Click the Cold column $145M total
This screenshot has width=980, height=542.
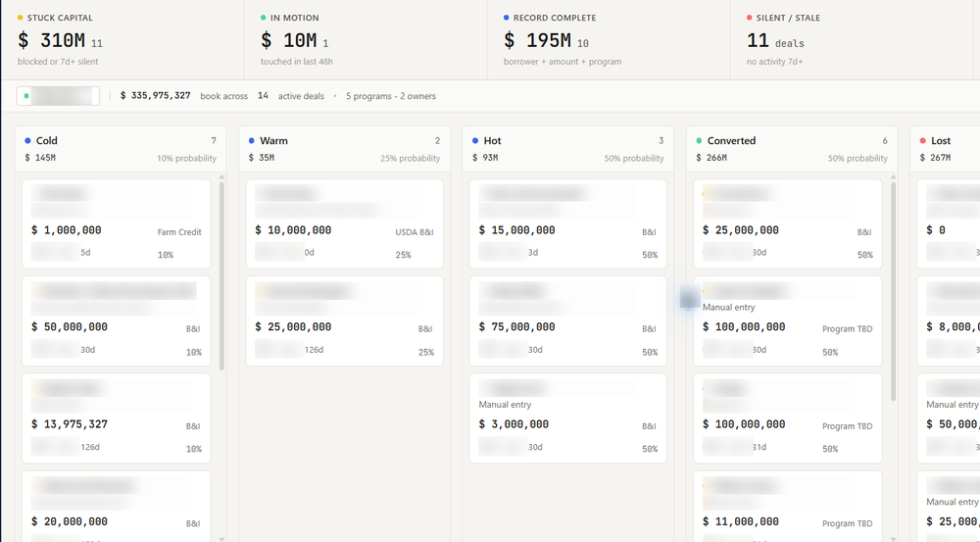pyautogui.click(x=40, y=158)
